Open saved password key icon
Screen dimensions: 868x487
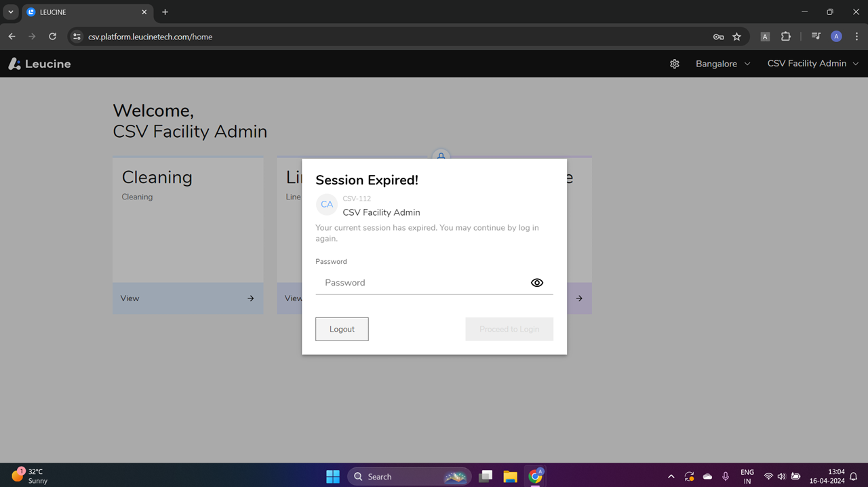pyautogui.click(x=718, y=37)
